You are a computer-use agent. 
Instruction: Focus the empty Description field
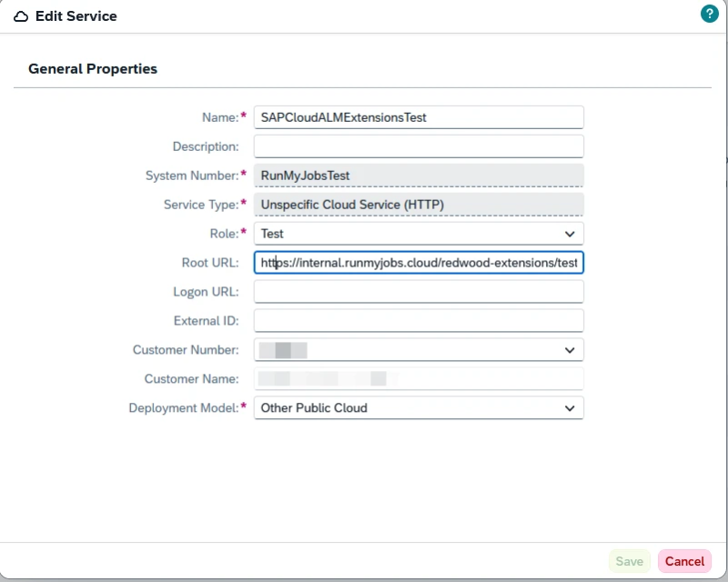coord(418,146)
